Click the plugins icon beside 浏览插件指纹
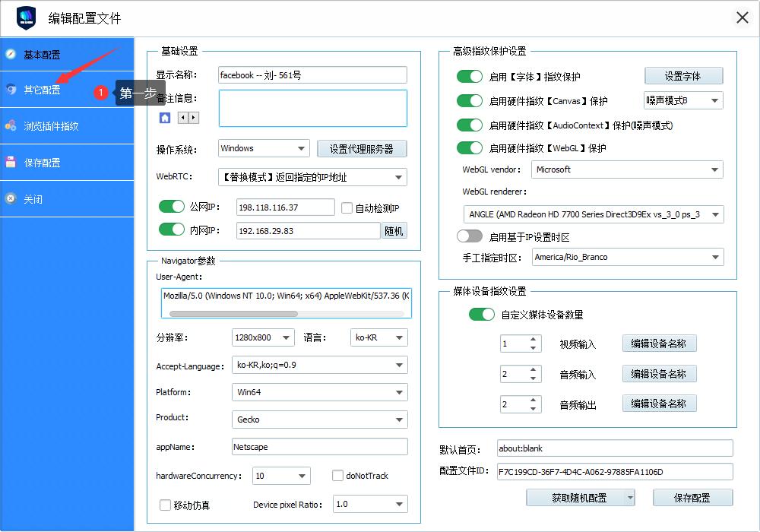The width and height of the screenshot is (760, 532). coord(9,126)
